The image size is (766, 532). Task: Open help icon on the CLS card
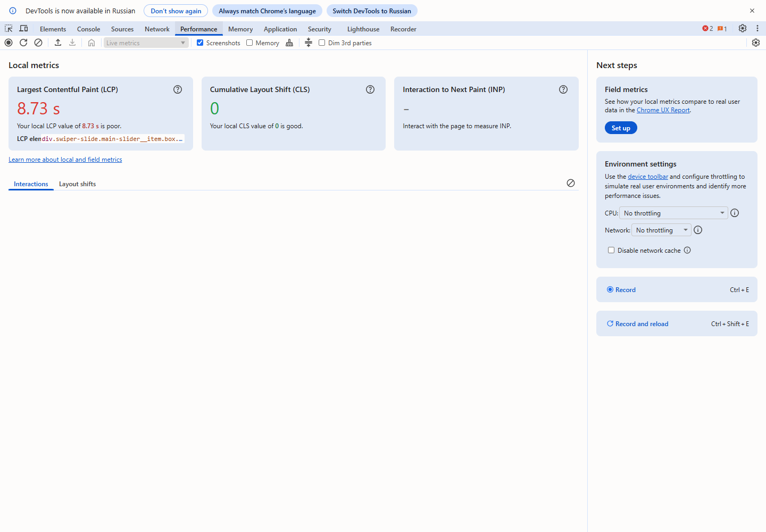pyautogui.click(x=370, y=89)
